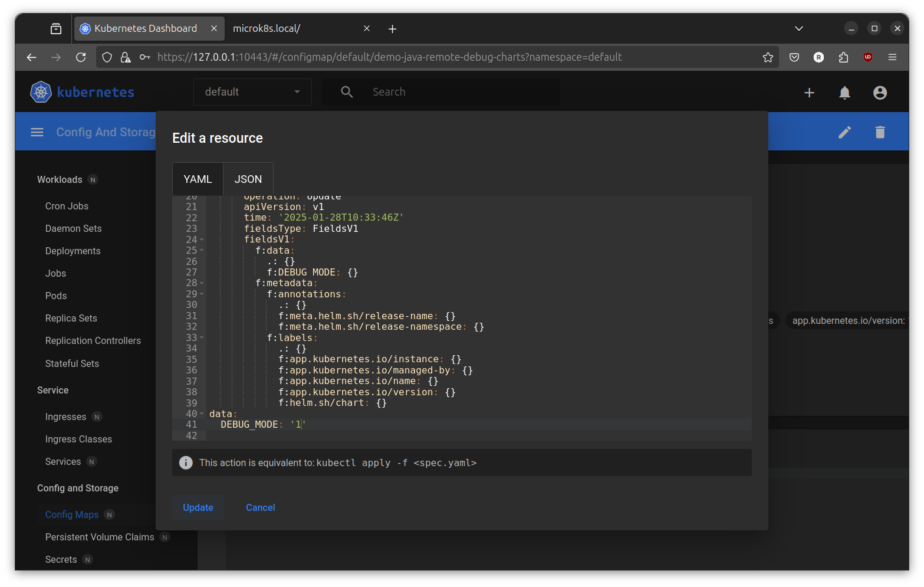Viewport: 924px width, 587px height.
Task: Open Ingresses in sidebar
Action: tap(65, 417)
